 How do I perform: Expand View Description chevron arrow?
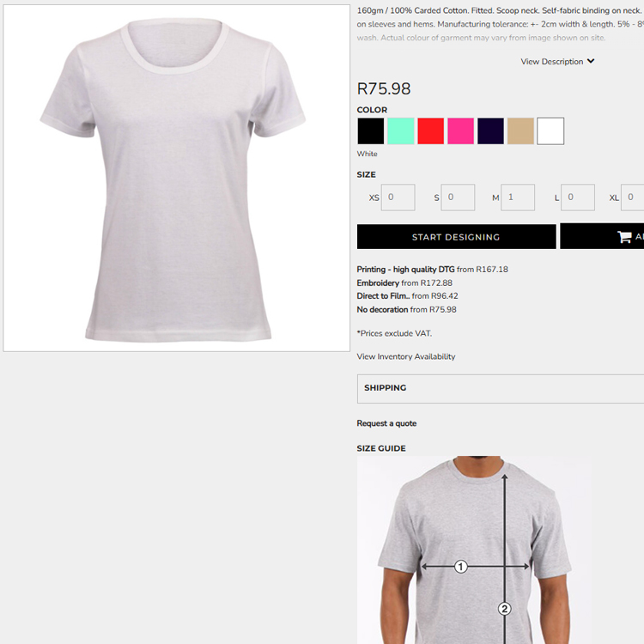[591, 61]
